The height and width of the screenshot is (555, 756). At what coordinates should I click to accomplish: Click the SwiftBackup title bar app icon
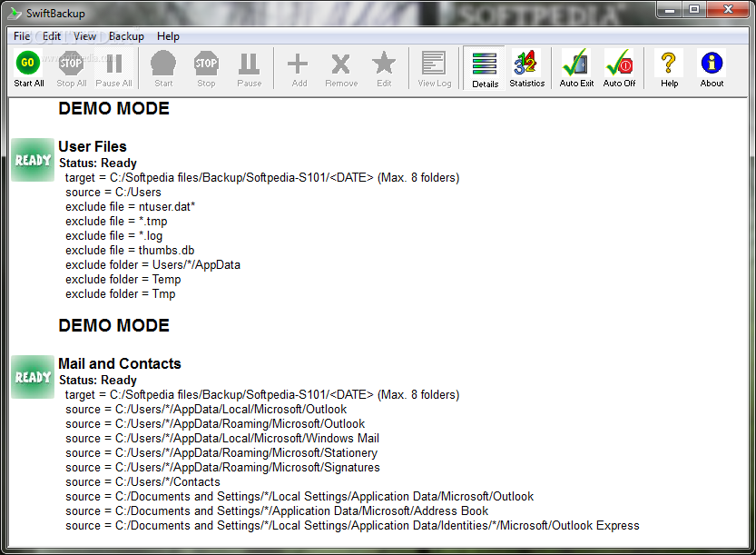point(15,13)
